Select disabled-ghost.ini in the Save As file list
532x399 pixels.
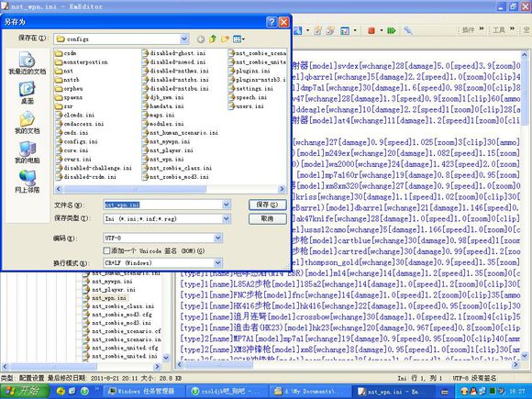click(x=174, y=53)
